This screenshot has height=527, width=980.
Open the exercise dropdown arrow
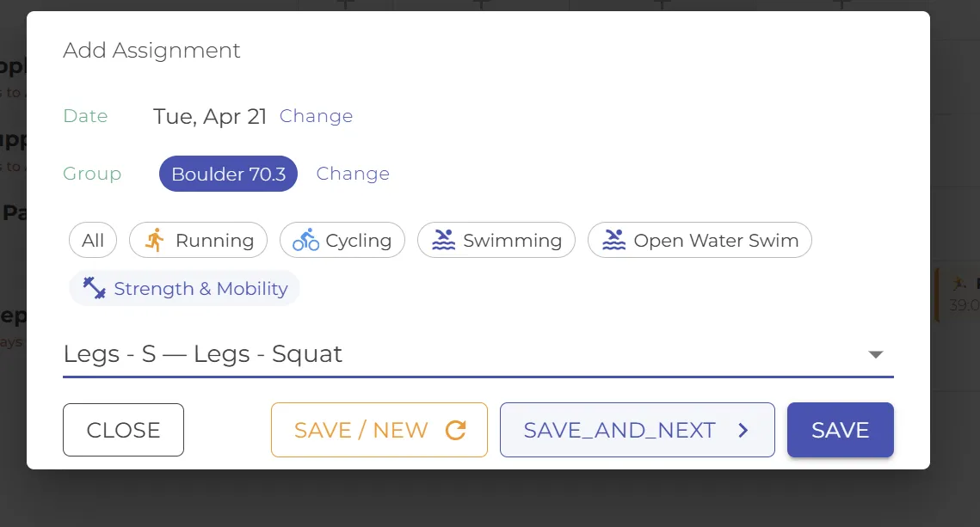(x=876, y=353)
